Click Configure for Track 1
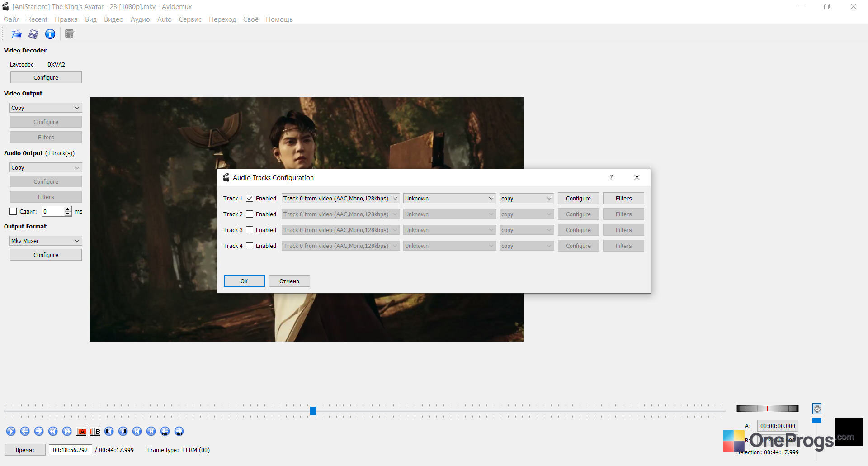868x466 pixels. coord(578,198)
